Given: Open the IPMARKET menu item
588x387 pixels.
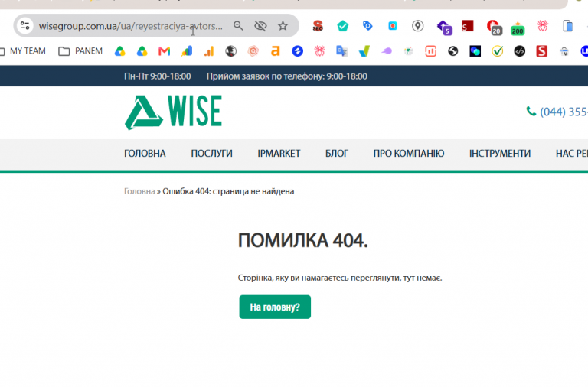Looking at the screenshot, I should (x=279, y=154).
